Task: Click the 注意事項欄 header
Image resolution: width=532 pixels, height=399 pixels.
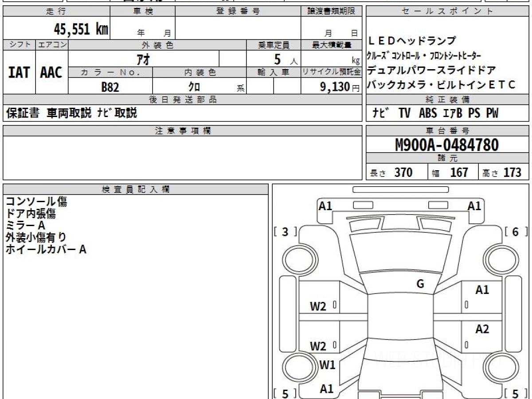Action: tap(182, 131)
